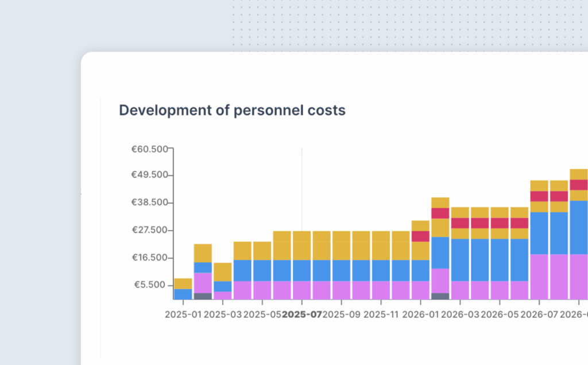Select the gray segment of the 2026-02 bar
The image size is (588, 365).
[440, 296]
